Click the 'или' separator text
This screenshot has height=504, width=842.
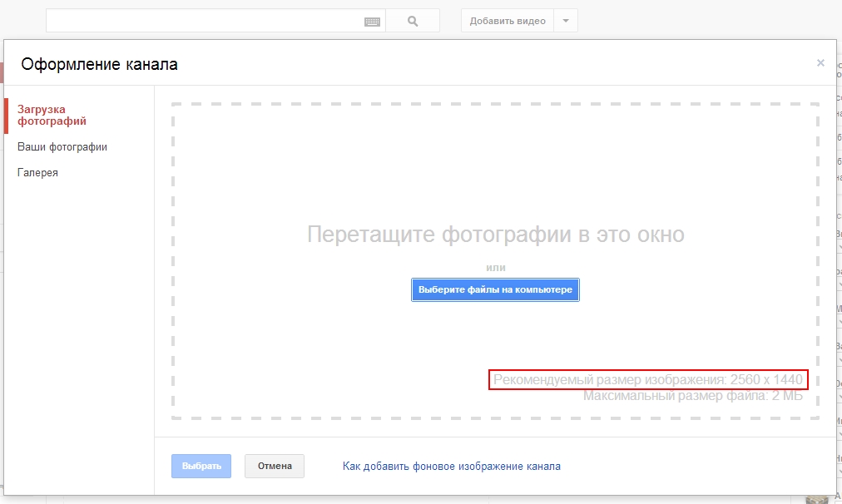click(x=496, y=268)
